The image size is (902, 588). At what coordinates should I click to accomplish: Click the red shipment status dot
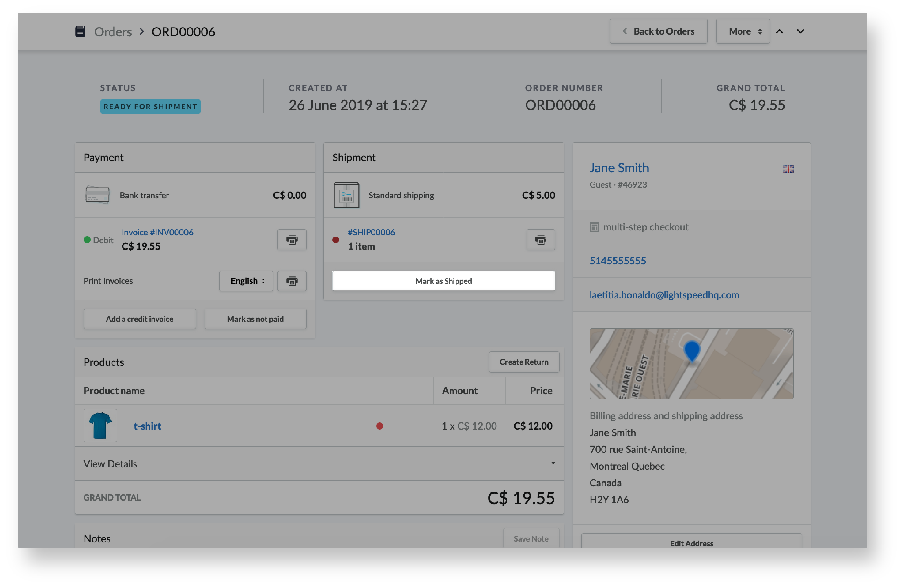pyautogui.click(x=336, y=240)
